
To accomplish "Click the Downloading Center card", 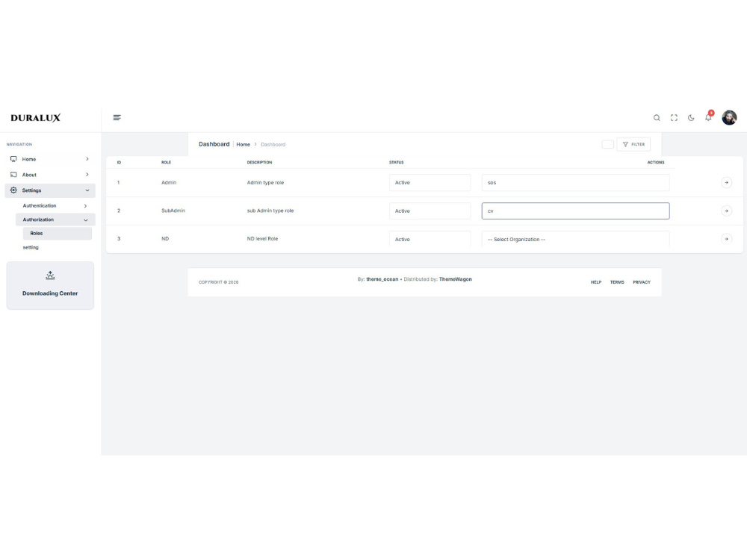I will 50,285.
